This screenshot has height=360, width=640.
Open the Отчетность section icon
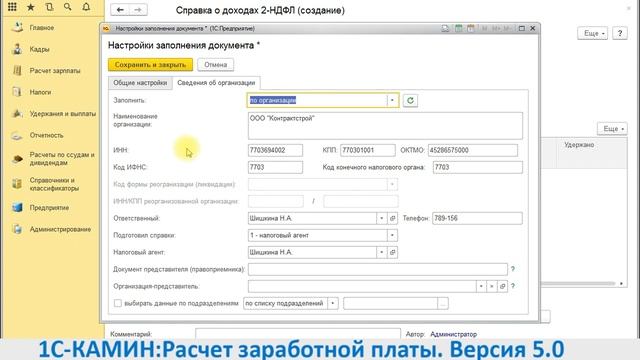[17, 136]
